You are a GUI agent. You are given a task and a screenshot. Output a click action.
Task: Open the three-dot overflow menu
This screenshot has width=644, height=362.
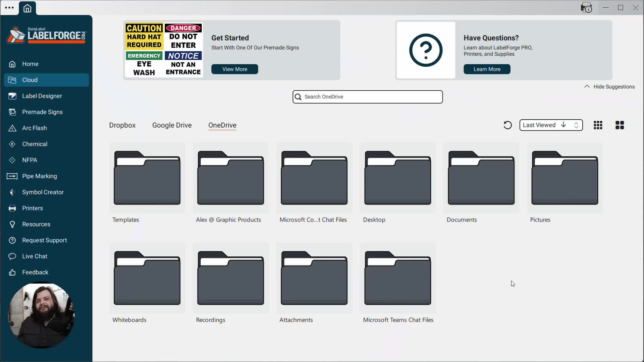point(9,8)
